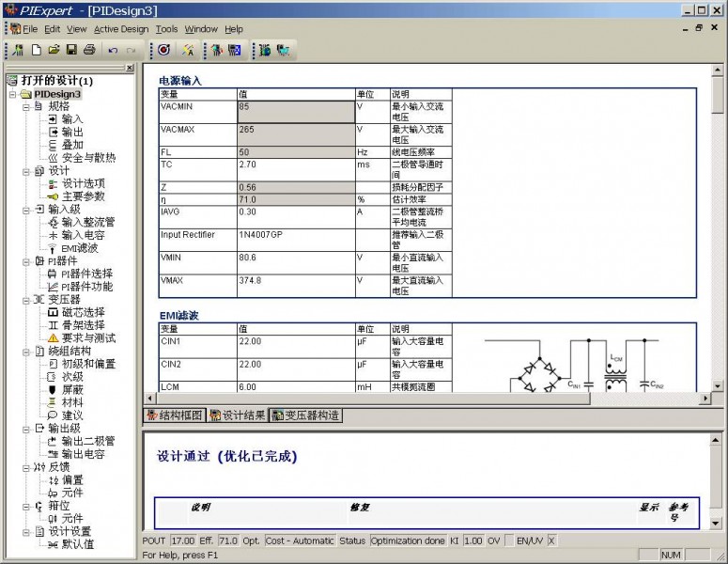Click the Open folder toolbar icon

pos(54,50)
